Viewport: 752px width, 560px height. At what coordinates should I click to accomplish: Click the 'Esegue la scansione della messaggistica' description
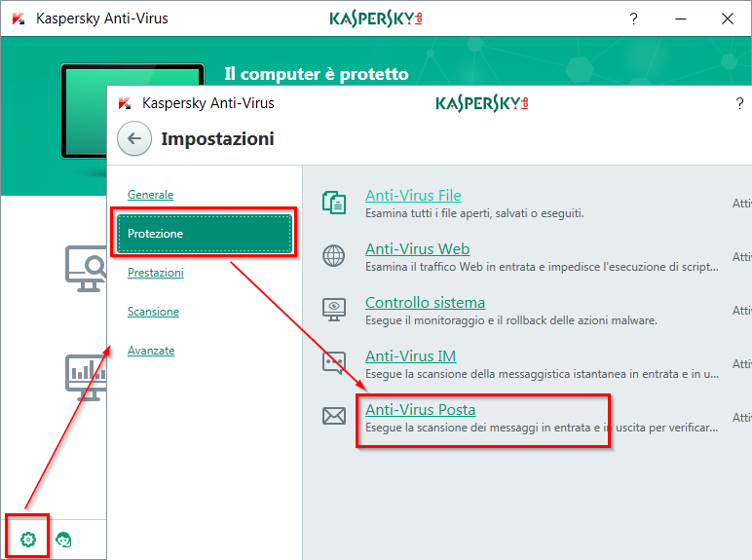pyautogui.click(x=542, y=374)
